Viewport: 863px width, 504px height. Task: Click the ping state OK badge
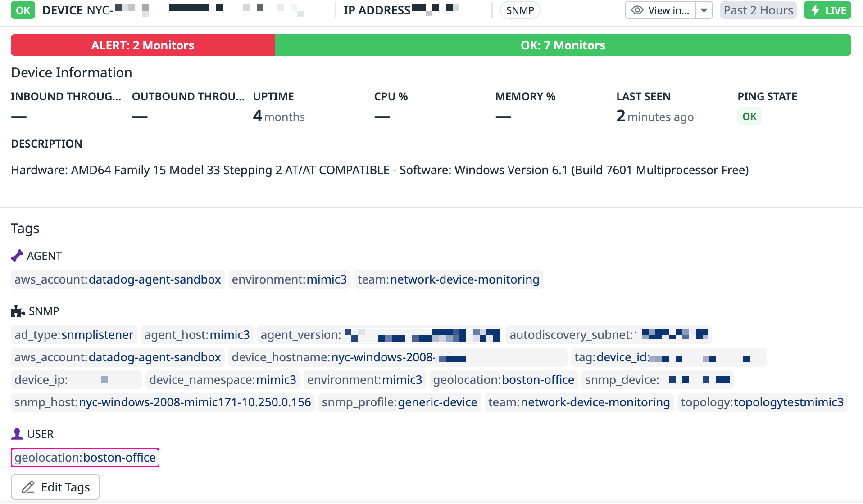point(749,117)
